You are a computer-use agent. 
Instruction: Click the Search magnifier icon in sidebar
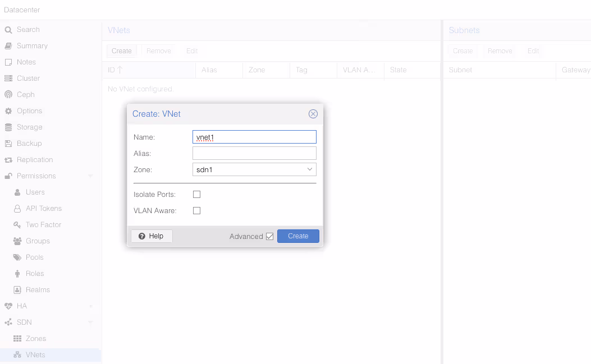click(x=8, y=30)
